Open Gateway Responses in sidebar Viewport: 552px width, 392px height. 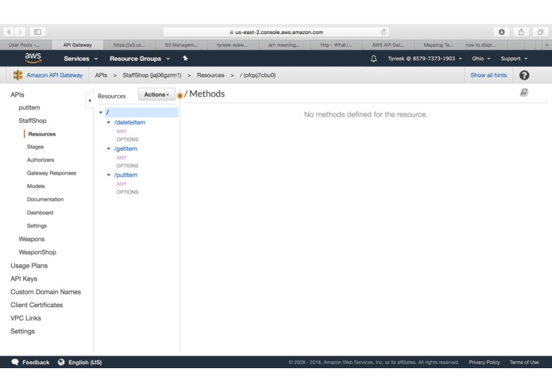tap(52, 173)
